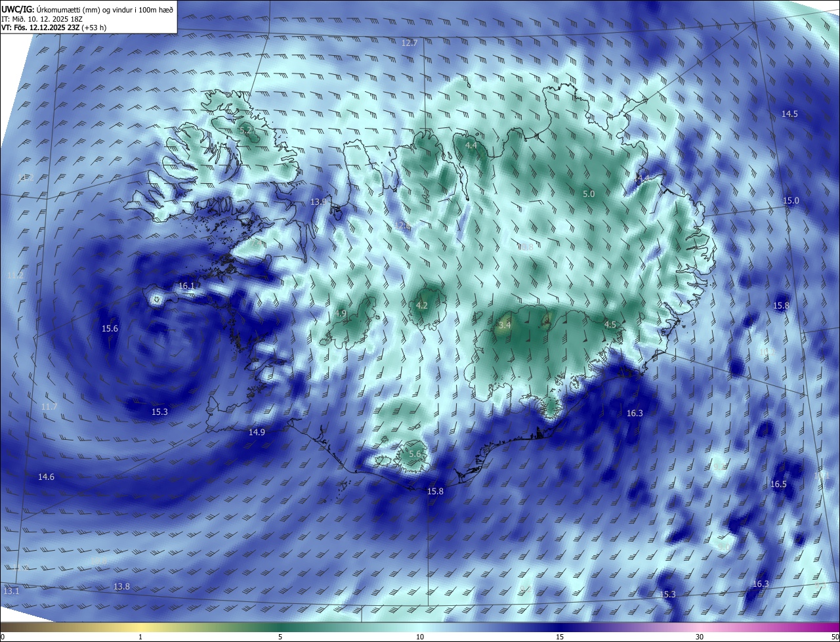Click the '12.7' value label on the map
The height and width of the screenshot is (642, 840).
coord(409,43)
